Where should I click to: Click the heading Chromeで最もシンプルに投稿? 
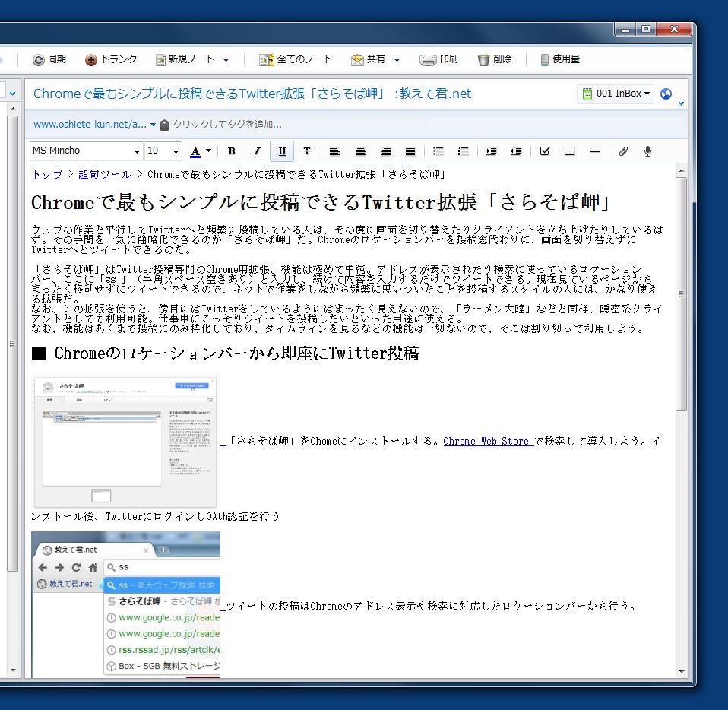coord(321,202)
